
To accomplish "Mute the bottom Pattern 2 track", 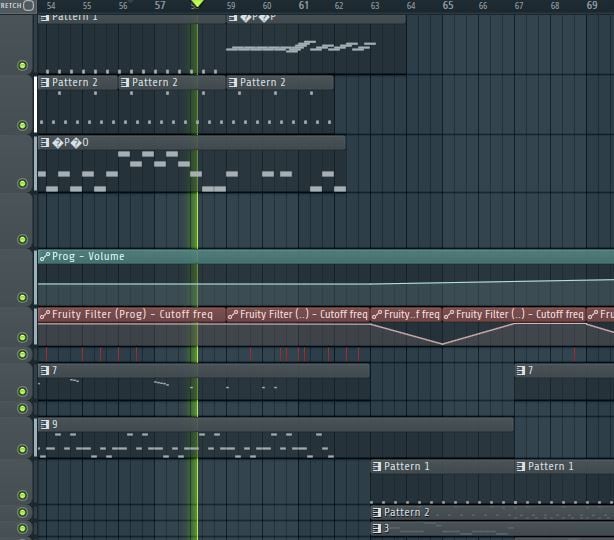I will [22, 512].
